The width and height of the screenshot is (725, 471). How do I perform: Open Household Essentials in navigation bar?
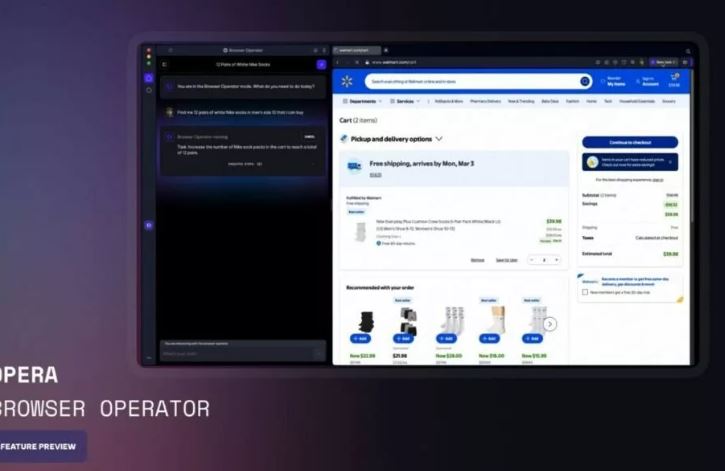637,101
